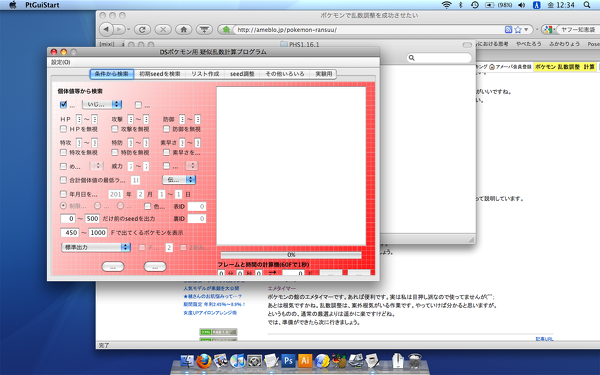Switch to the 条件から検索 tab

(112, 74)
